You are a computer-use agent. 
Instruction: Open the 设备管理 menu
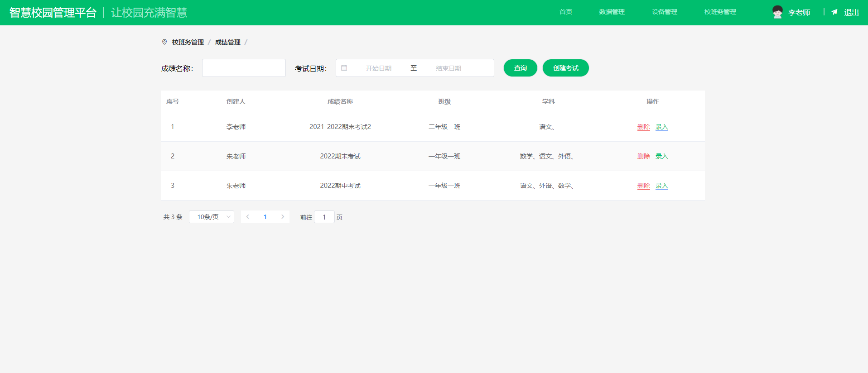point(664,12)
